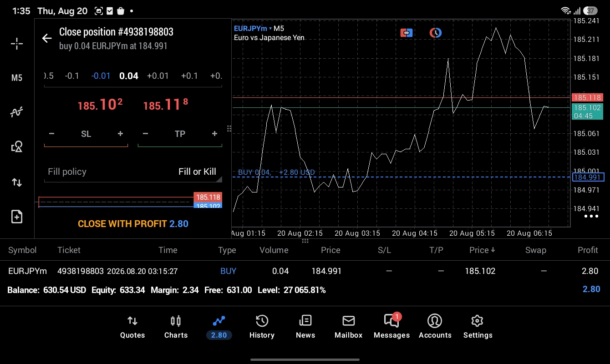Open the History tab
This screenshot has height=364, width=610.
262,327
